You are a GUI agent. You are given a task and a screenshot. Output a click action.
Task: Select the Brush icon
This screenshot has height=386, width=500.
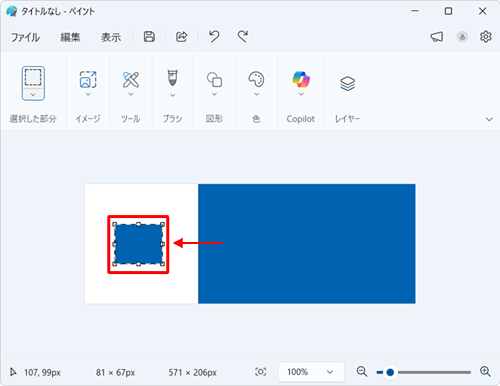[x=172, y=78]
